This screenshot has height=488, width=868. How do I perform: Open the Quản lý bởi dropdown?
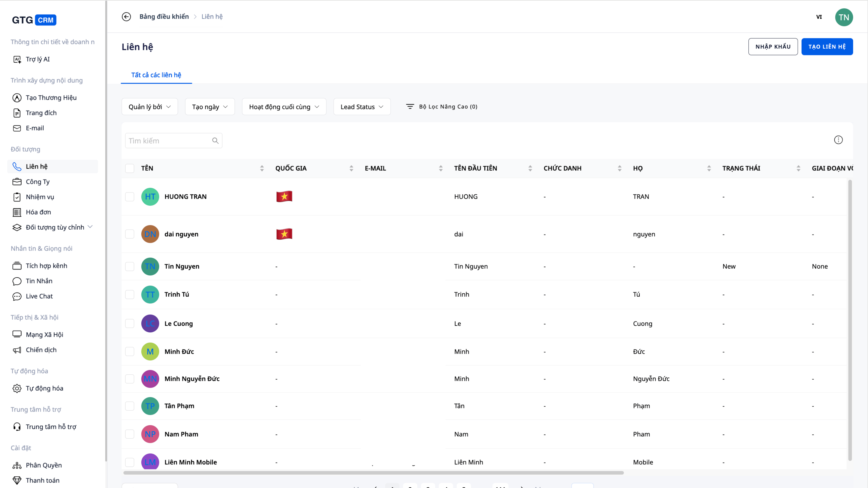(x=150, y=107)
